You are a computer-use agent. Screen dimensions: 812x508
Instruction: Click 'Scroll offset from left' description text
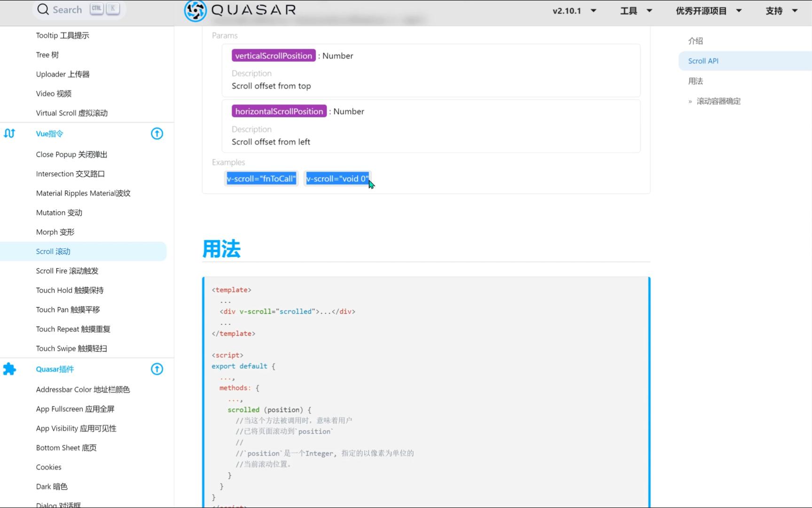coord(271,142)
